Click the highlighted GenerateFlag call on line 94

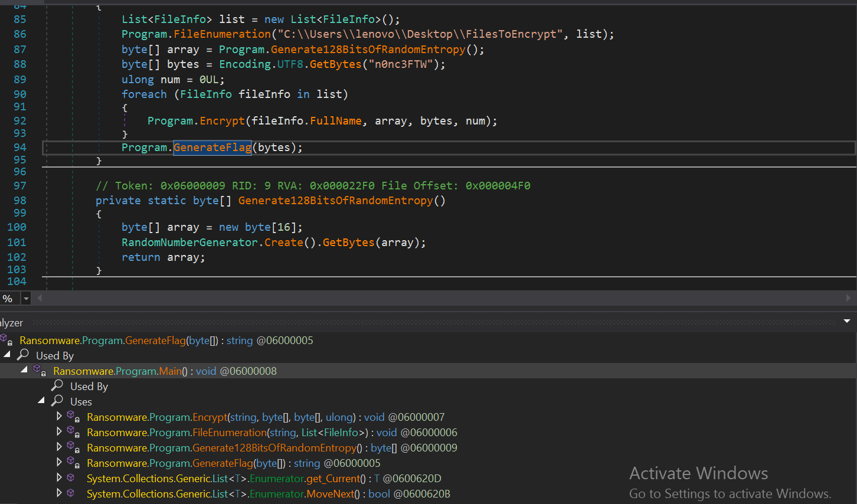[x=212, y=148]
